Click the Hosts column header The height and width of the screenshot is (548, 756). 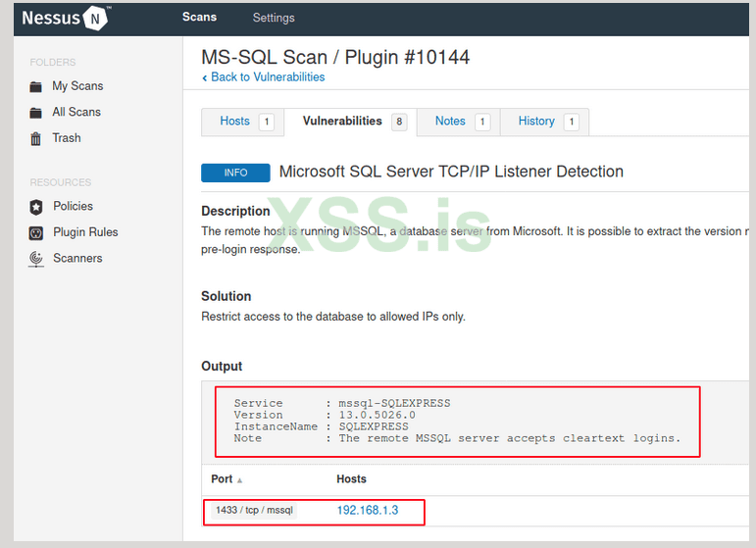pos(351,479)
